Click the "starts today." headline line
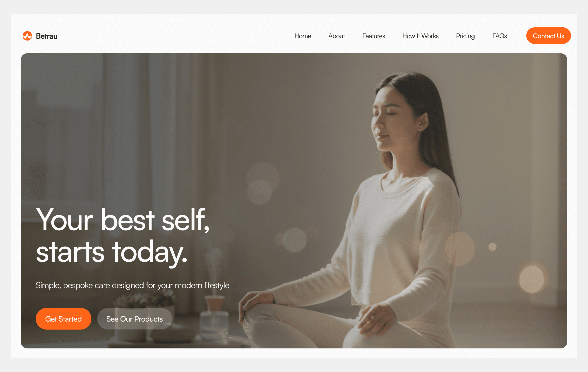This screenshot has width=588, height=372. pos(112,252)
